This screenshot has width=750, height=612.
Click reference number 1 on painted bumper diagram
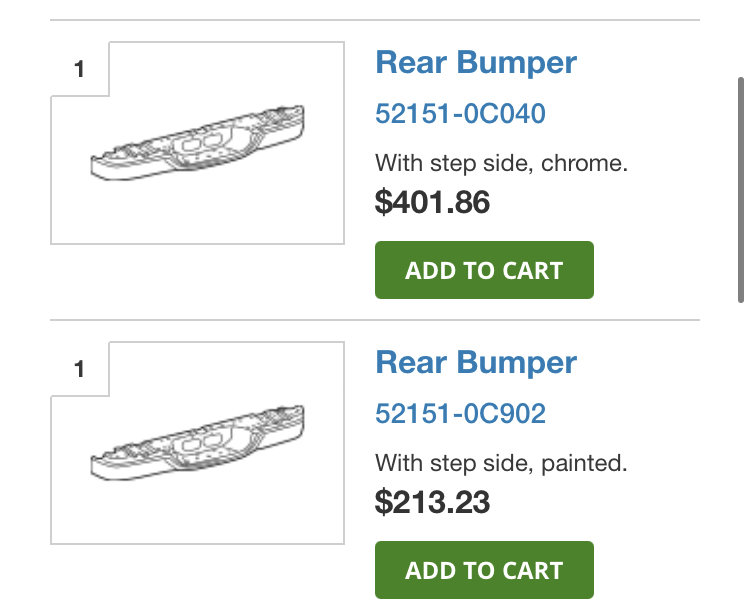[x=79, y=369]
